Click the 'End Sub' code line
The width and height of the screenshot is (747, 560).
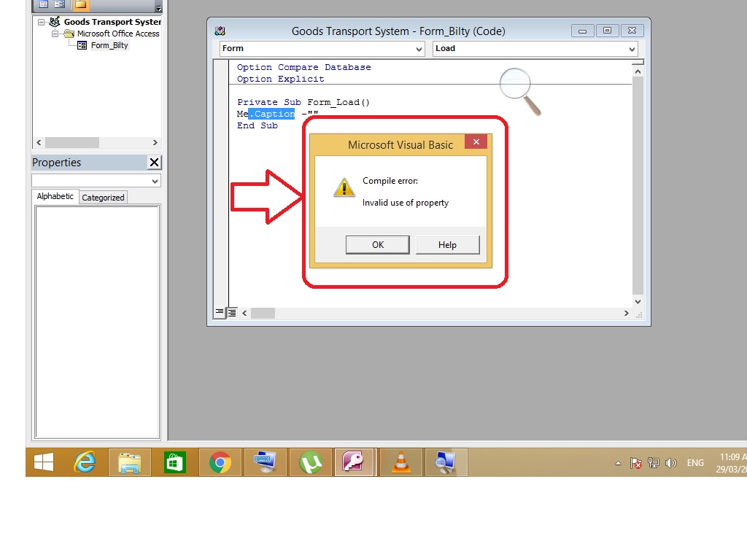[258, 125]
